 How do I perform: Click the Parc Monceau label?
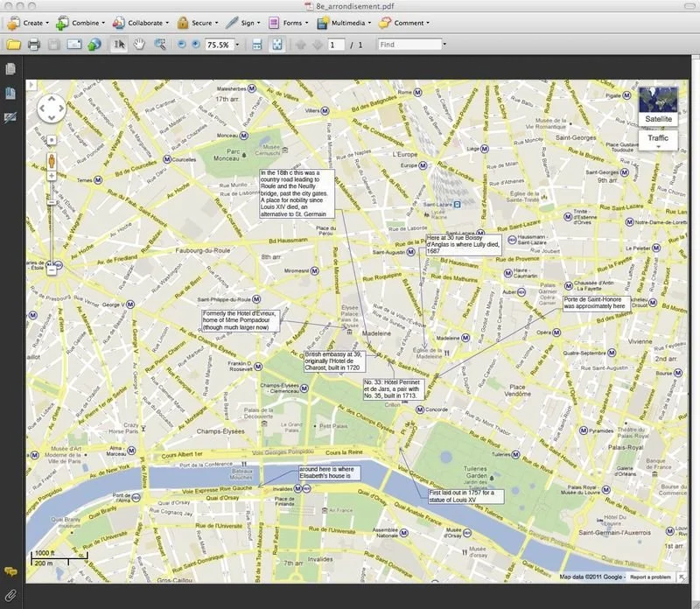[227, 155]
